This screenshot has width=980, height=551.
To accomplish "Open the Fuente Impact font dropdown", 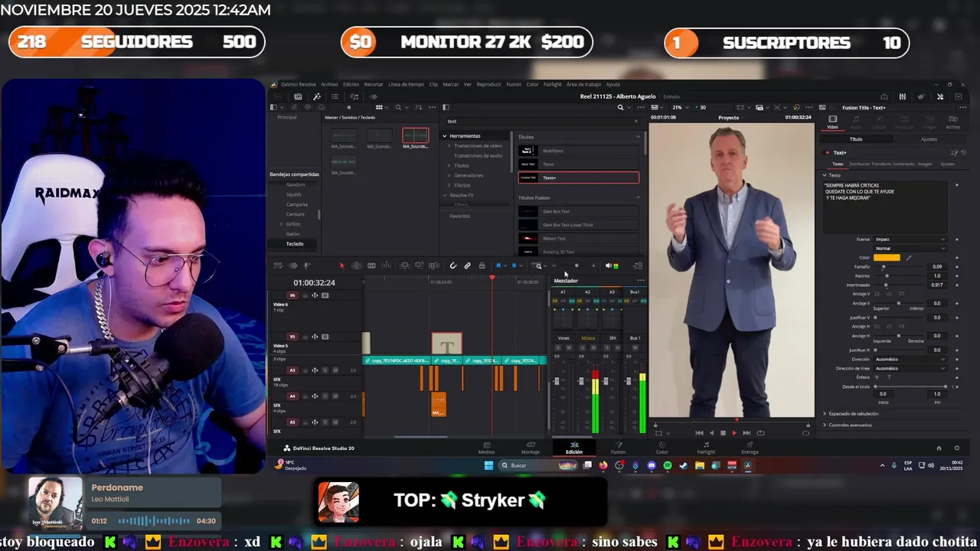I will pos(910,240).
